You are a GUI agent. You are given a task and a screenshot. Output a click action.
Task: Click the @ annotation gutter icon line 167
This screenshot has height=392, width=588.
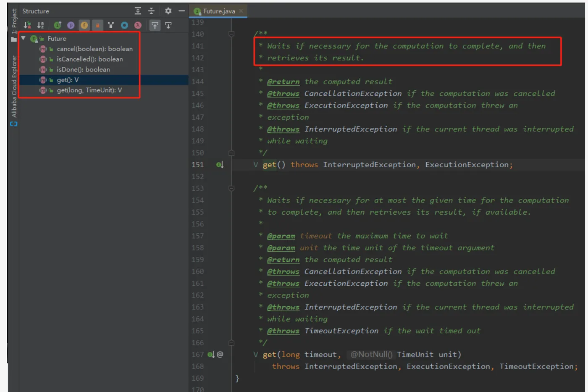point(220,354)
